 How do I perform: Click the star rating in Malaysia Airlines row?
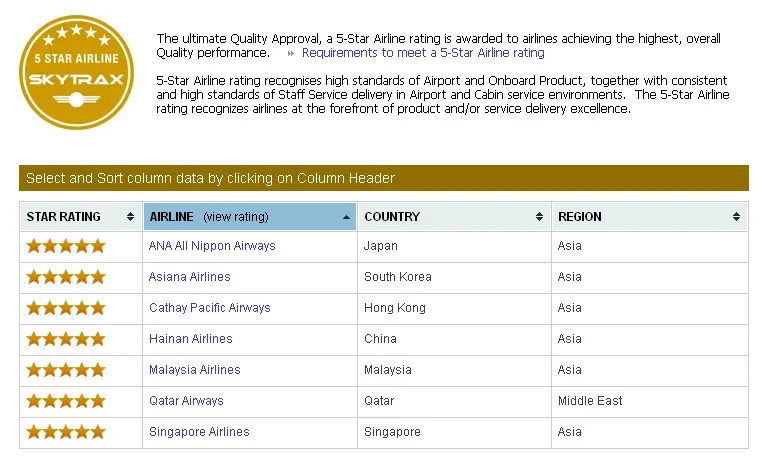click(66, 370)
